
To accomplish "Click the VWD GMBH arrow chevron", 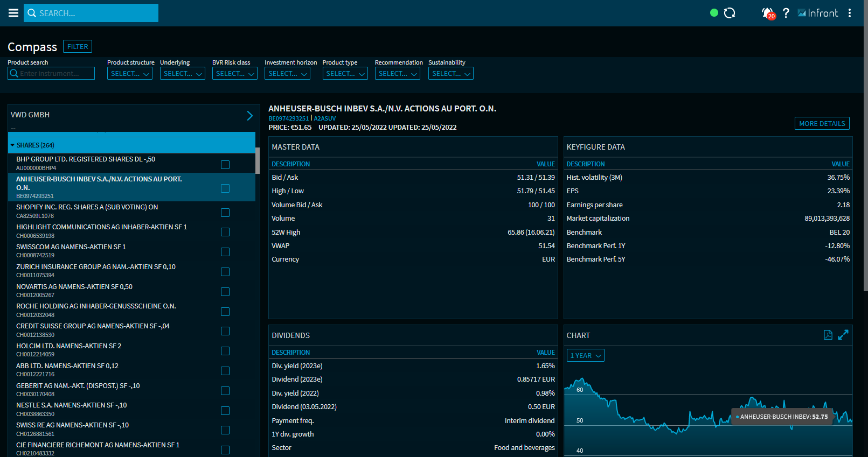I will point(249,115).
